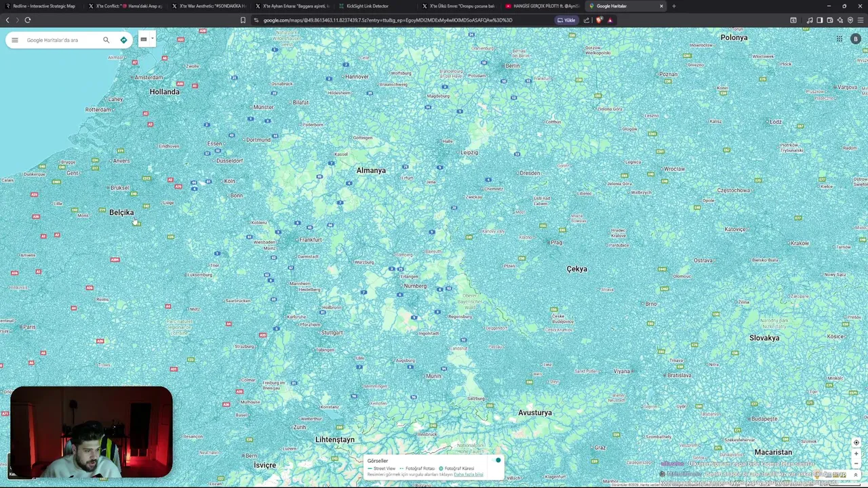Viewport: 868px width, 488px height.
Task: Open the Google account avatar B
Action: (x=856, y=39)
